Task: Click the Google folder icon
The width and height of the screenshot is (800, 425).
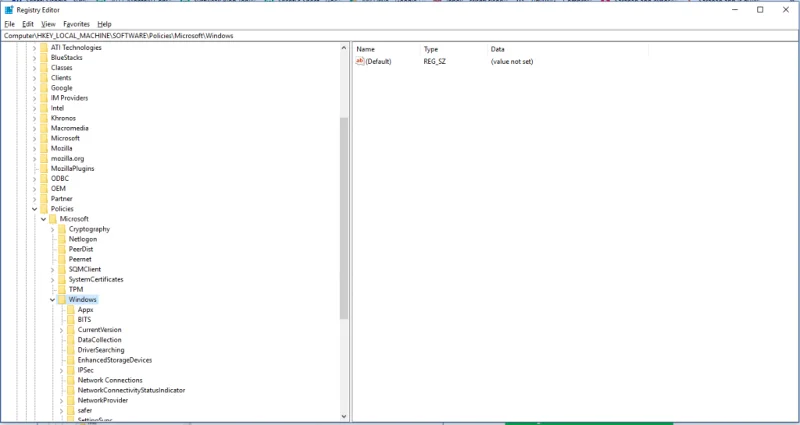Action: [44, 88]
